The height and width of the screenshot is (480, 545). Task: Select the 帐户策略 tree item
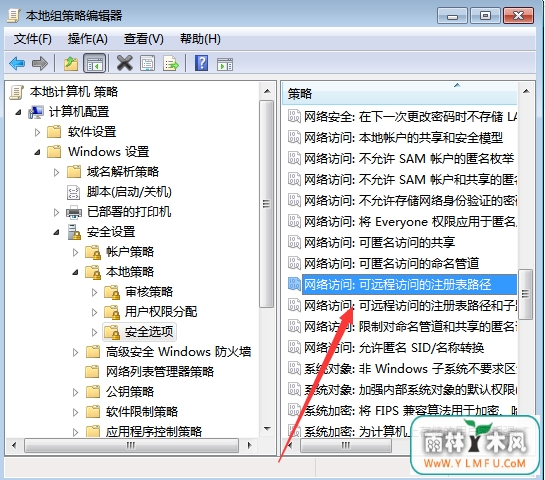[x=130, y=252]
